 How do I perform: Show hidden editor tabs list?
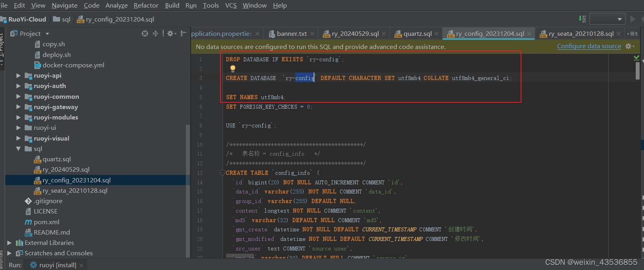(x=632, y=34)
